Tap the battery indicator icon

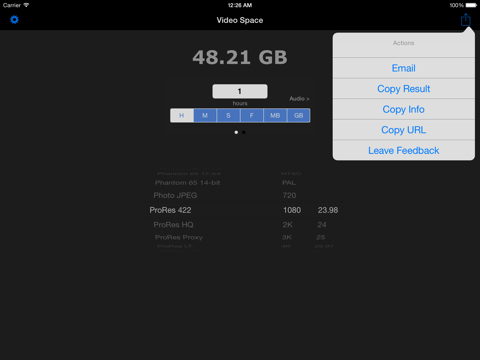[x=471, y=5]
